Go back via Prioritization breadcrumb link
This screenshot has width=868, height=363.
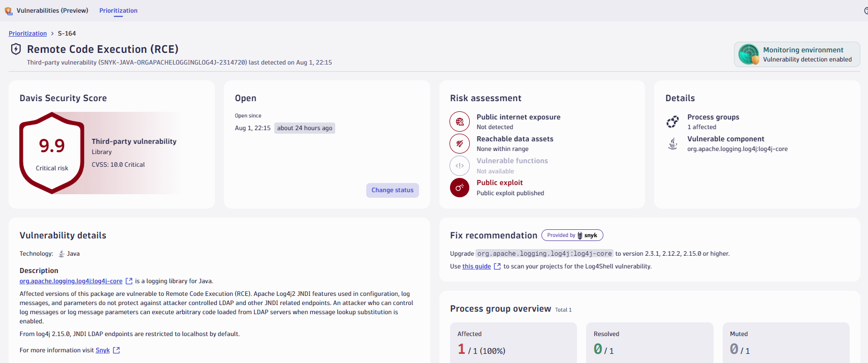27,34
